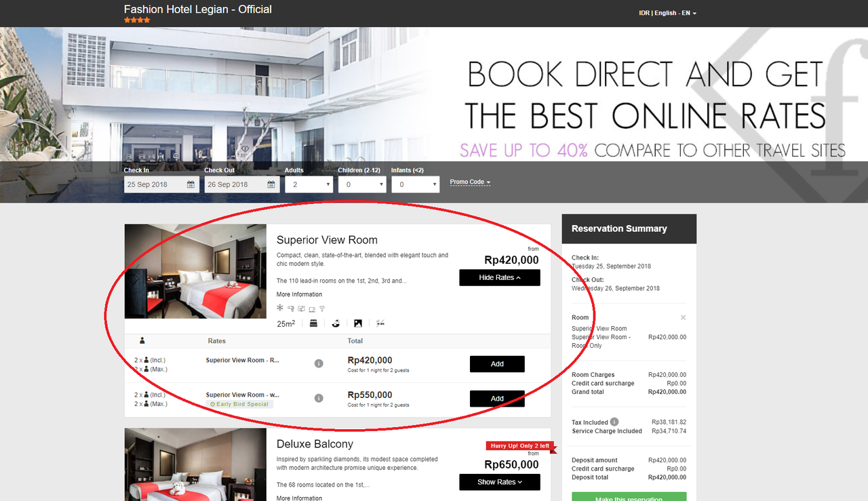Click the Deluxe Balcony heading
This screenshot has width=868, height=501.
[315, 444]
